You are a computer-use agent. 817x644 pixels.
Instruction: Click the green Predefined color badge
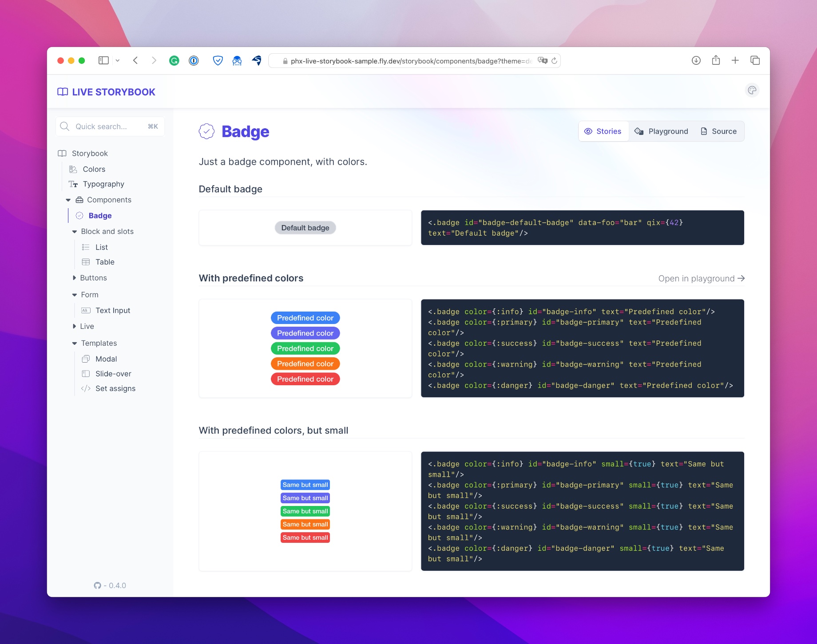[305, 348]
